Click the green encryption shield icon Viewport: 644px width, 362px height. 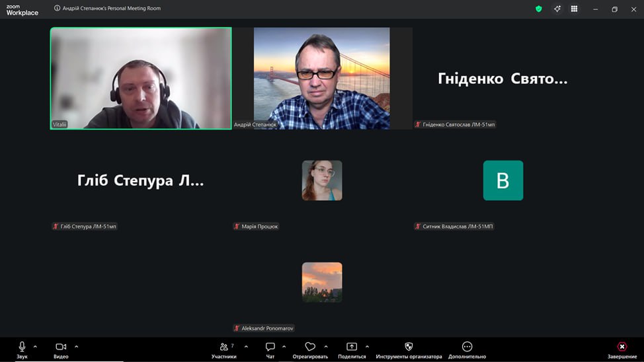pyautogui.click(x=538, y=9)
